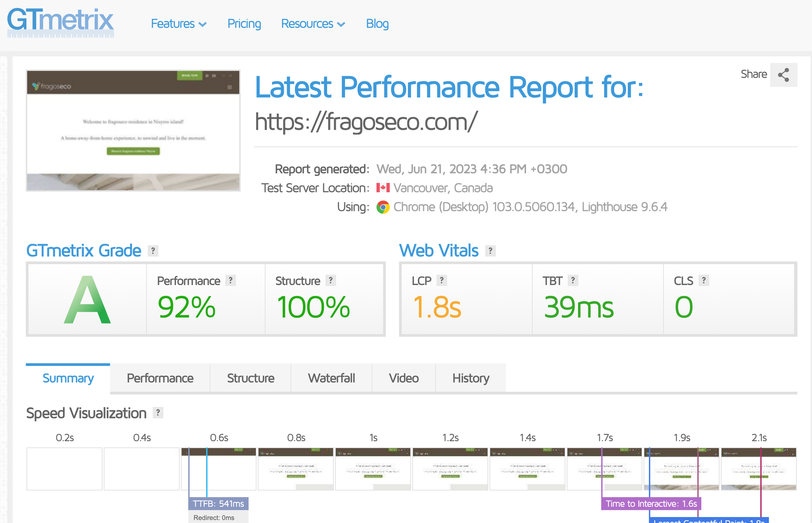Click the Time to Interactive: 1.6s marker
This screenshot has width=812, height=523.
651,504
